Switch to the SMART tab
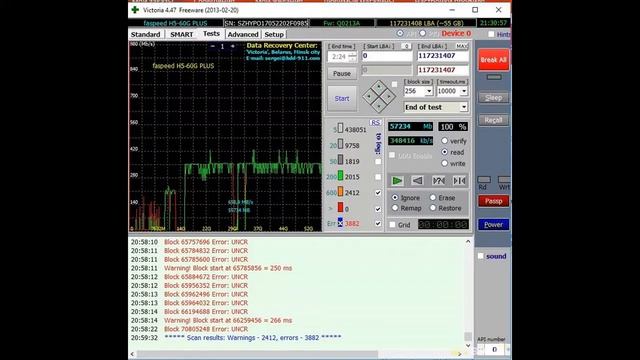Screen dimensions: 640x360 (x=182, y=34)
